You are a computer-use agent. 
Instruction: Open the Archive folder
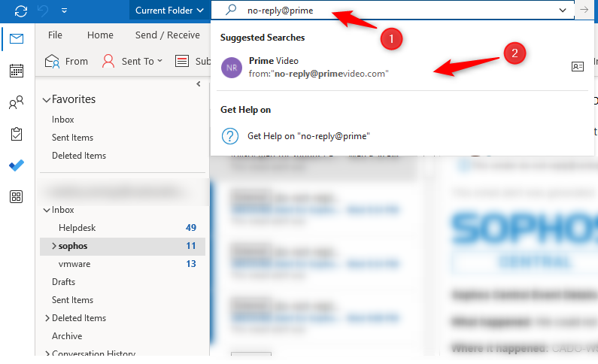click(x=67, y=336)
